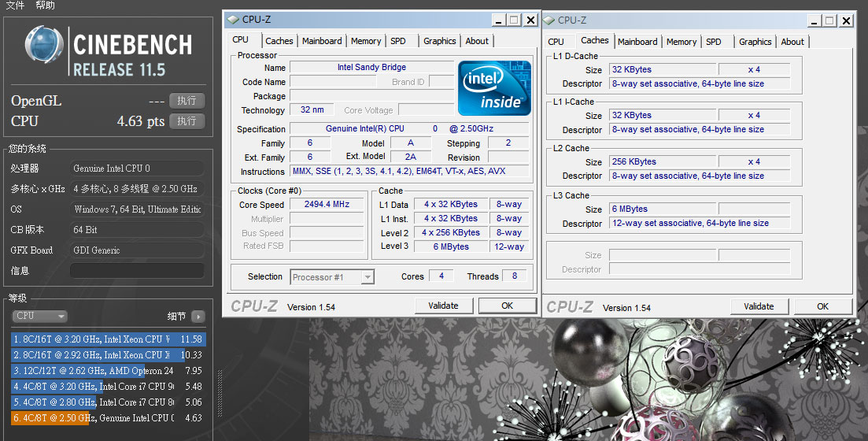Open the 文件 menu
Viewport: 868px width, 441px height.
pos(15,5)
